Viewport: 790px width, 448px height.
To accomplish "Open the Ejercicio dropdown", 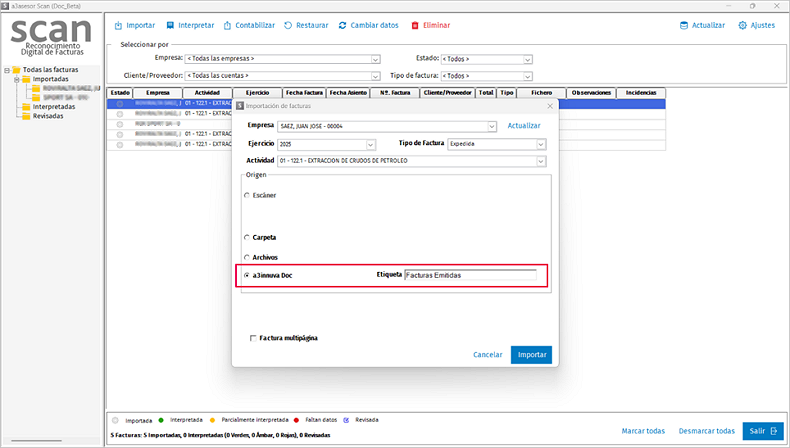I will coord(370,145).
